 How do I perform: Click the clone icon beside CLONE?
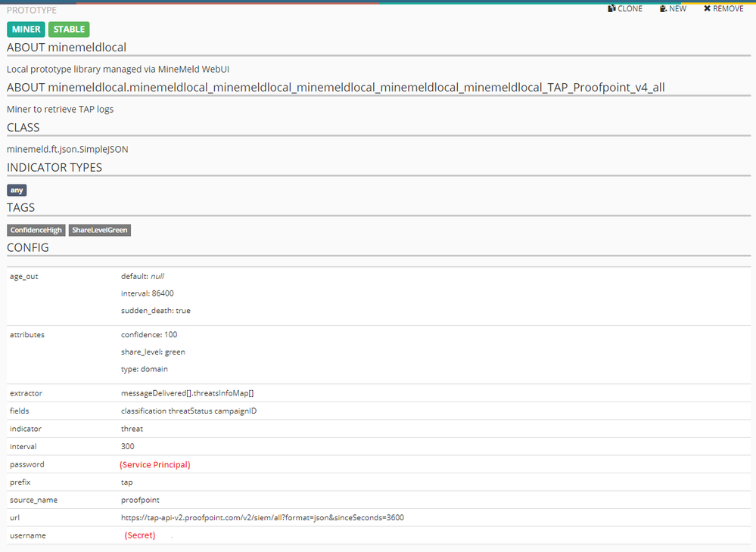[611, 8]
